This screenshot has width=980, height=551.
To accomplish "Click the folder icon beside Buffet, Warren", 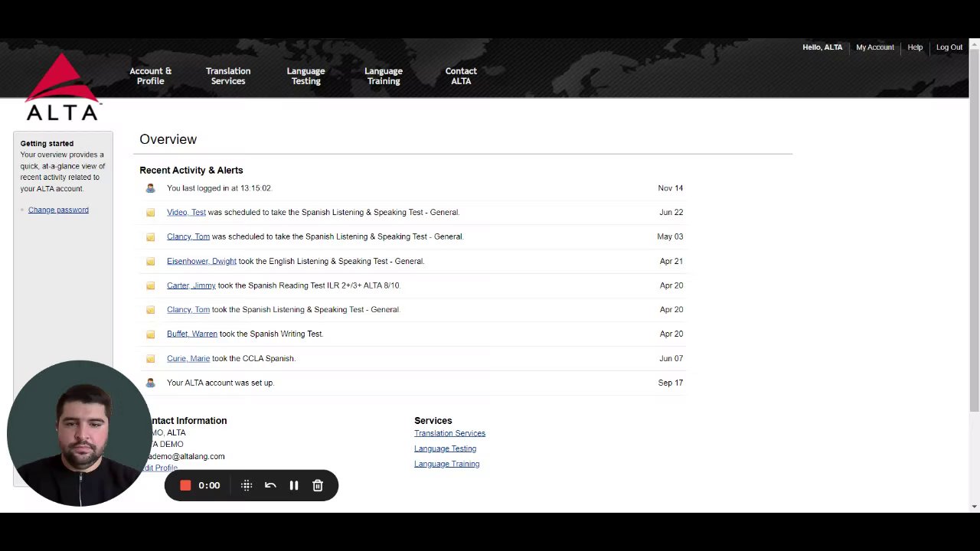I will [x=150, y=334].
